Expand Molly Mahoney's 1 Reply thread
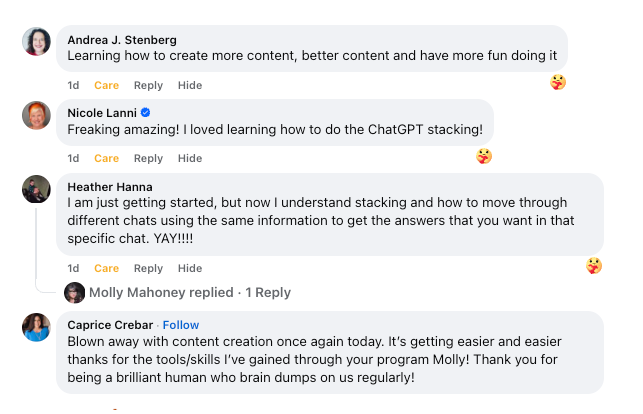643x414 pixels. click(190, 293)
